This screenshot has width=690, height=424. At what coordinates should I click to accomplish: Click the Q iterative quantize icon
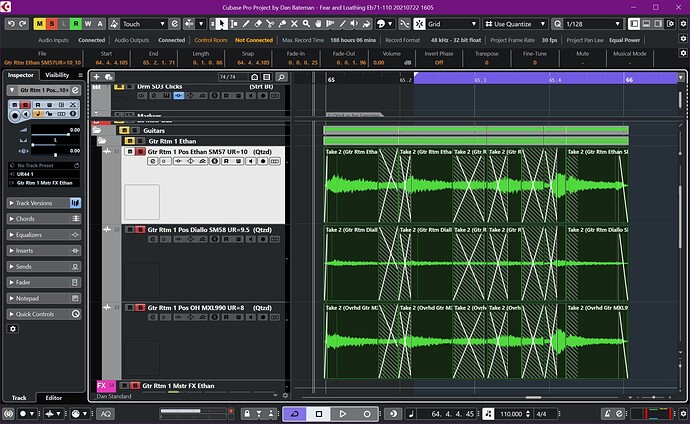coord(558,24)
